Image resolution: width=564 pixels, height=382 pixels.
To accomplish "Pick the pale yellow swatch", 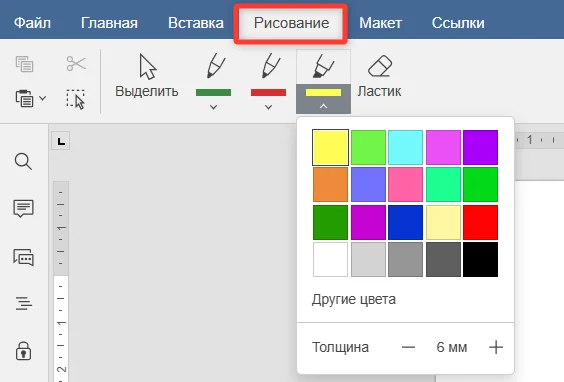I will 443,222.
